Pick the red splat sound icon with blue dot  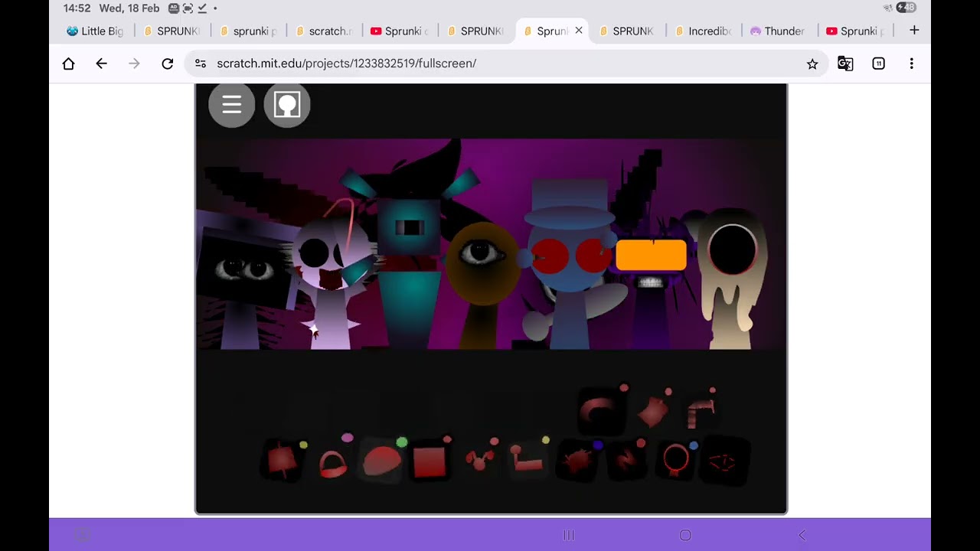(x=577, y=461)
